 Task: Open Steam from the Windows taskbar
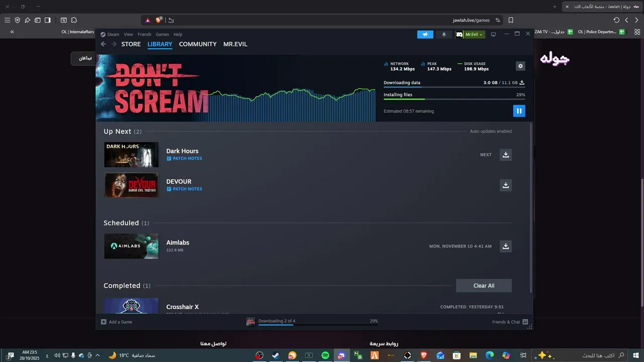coord(276,355)
